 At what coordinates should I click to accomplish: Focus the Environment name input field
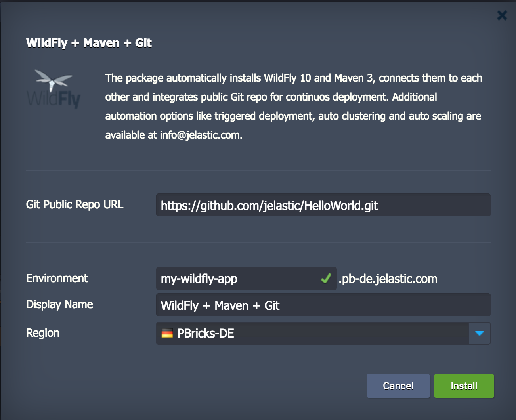click(x=246, y=279)
